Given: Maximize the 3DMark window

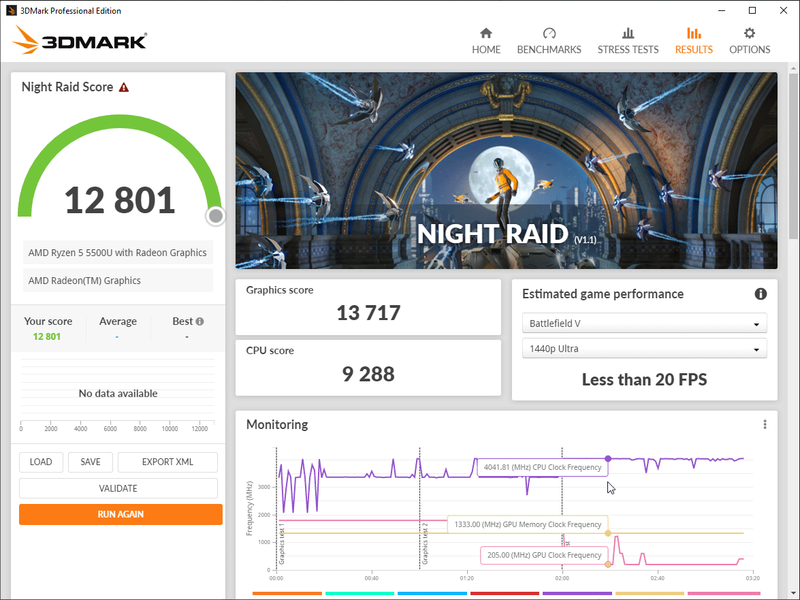Looking at the screenshot, I should pyautogui.click(x=753, y=10).
